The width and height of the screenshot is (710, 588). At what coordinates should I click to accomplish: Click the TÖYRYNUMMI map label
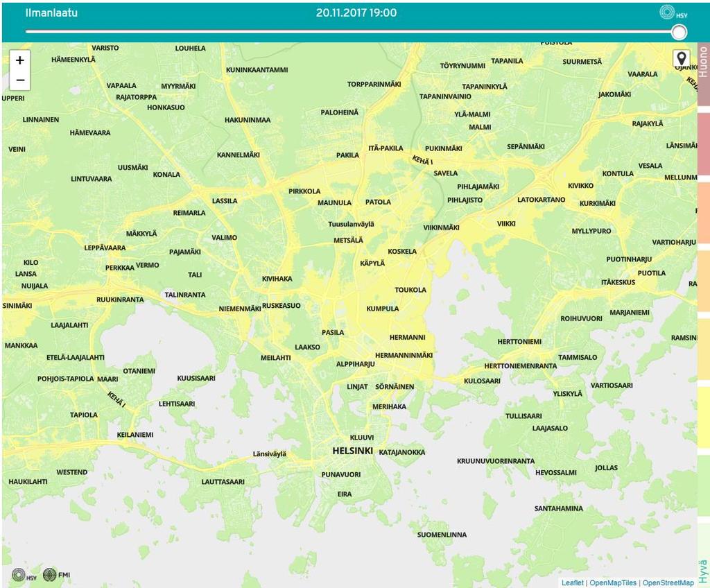[462, 66]
